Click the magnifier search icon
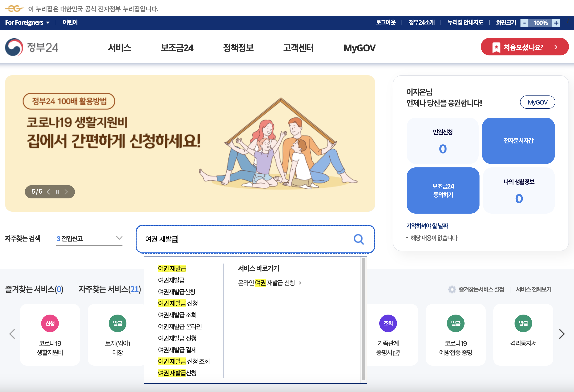574x392 pixels. pos(358,239)
